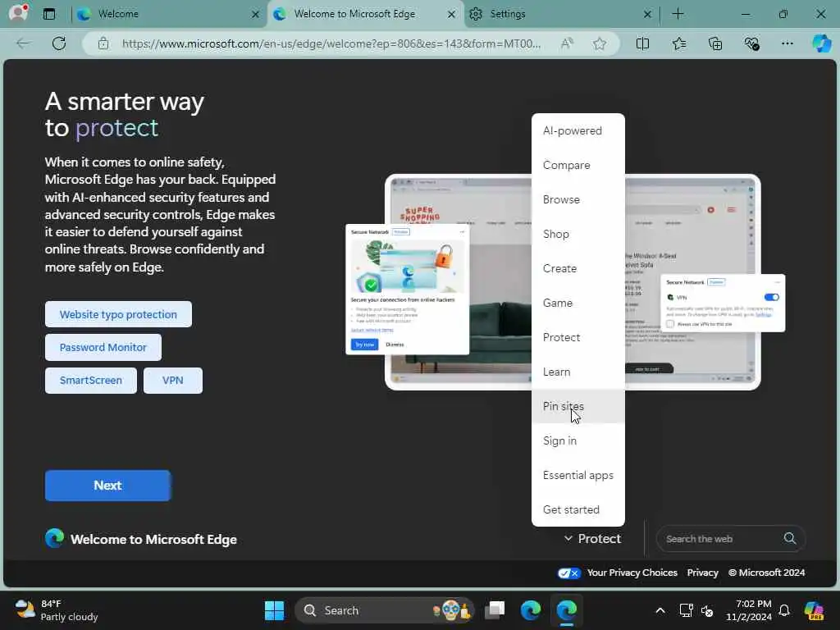Click the Secure Network promo thumbnail
Screen dimensions: 840x630
pos(408,290)
